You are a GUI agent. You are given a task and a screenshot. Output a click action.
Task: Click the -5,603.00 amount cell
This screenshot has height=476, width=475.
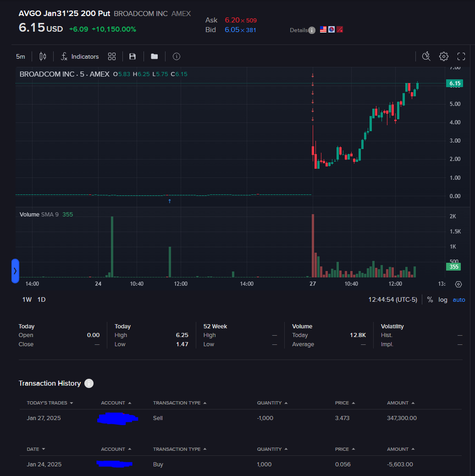(400, 465)
